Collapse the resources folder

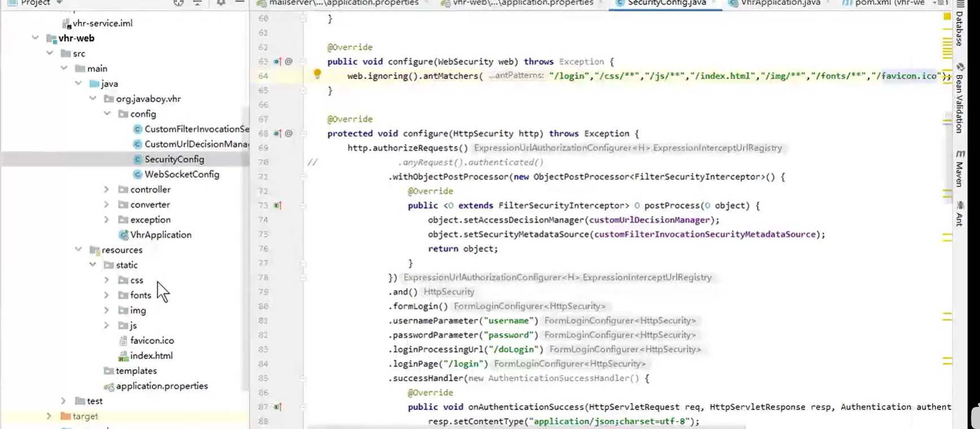point(79,249)
